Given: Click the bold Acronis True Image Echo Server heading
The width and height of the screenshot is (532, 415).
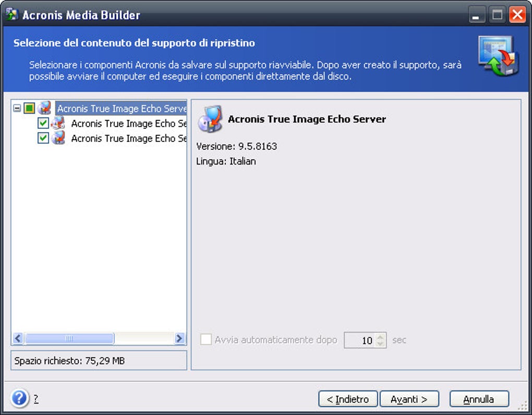Looking at the screenshot, I should [x=307, y=119].
